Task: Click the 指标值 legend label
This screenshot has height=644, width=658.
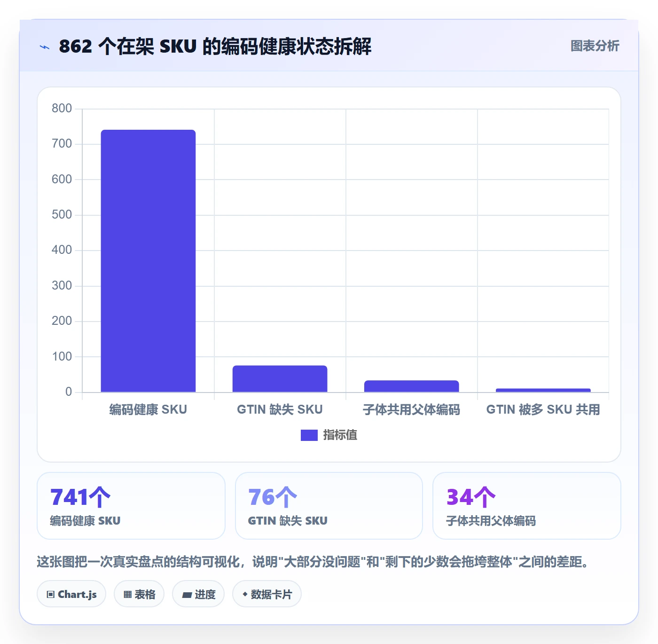Action: click(340, 435)
